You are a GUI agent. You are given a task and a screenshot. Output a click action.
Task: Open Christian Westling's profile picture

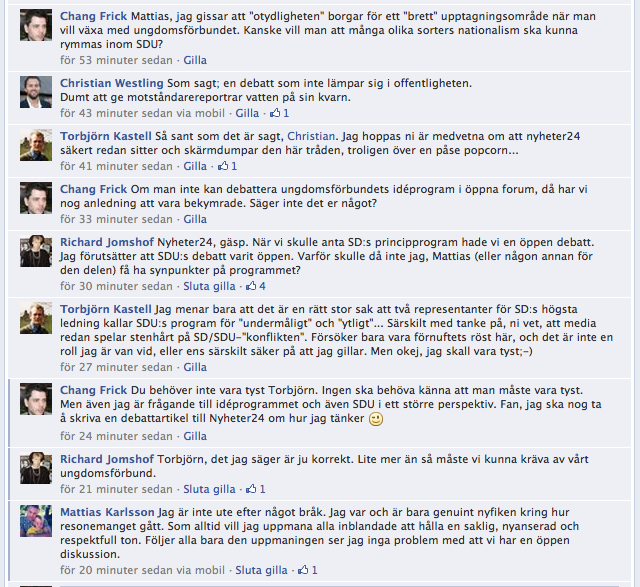[36, 92]
